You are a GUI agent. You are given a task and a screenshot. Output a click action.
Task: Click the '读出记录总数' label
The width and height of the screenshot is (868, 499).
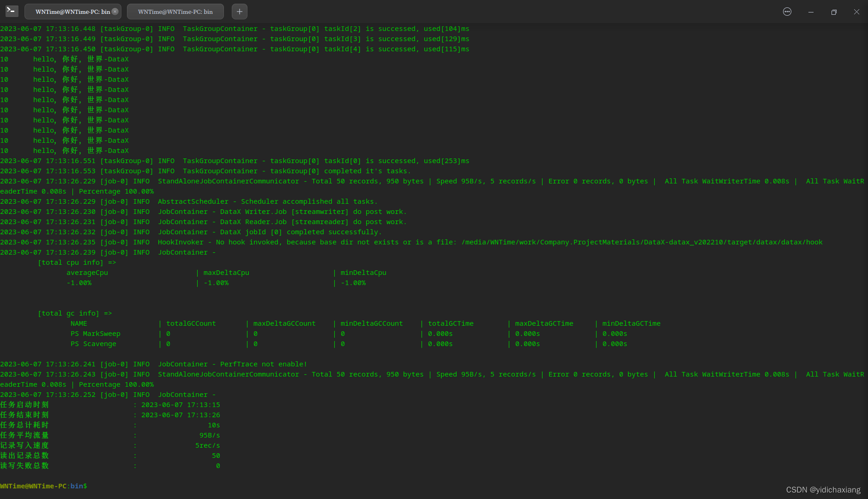[x=24, y=456]
